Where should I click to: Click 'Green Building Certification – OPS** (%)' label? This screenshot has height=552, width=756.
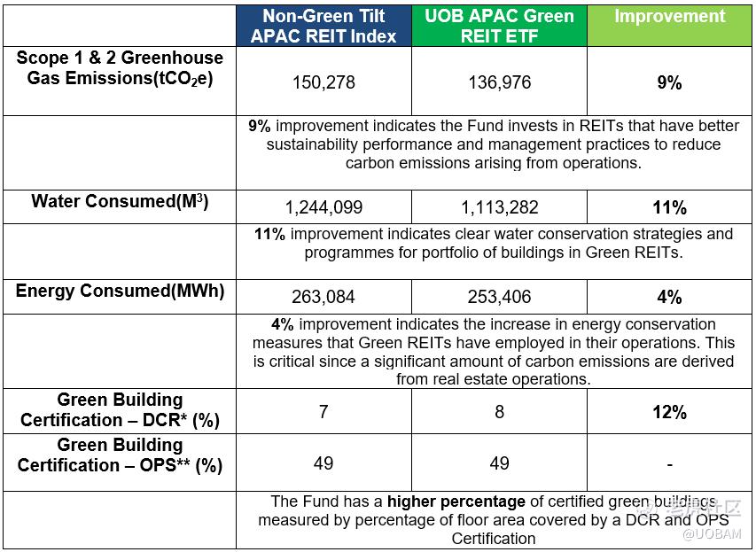click(120, 455)
